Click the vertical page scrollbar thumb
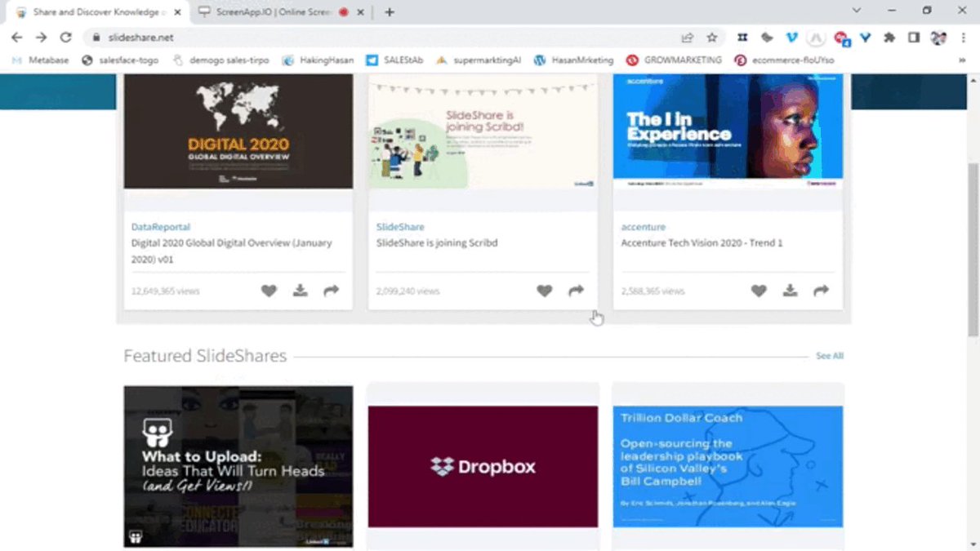 [973, 249]
